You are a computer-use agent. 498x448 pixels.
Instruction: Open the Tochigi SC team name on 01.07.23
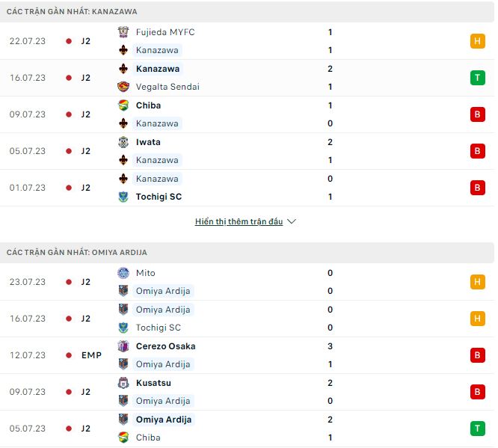[x=159, y=197]
